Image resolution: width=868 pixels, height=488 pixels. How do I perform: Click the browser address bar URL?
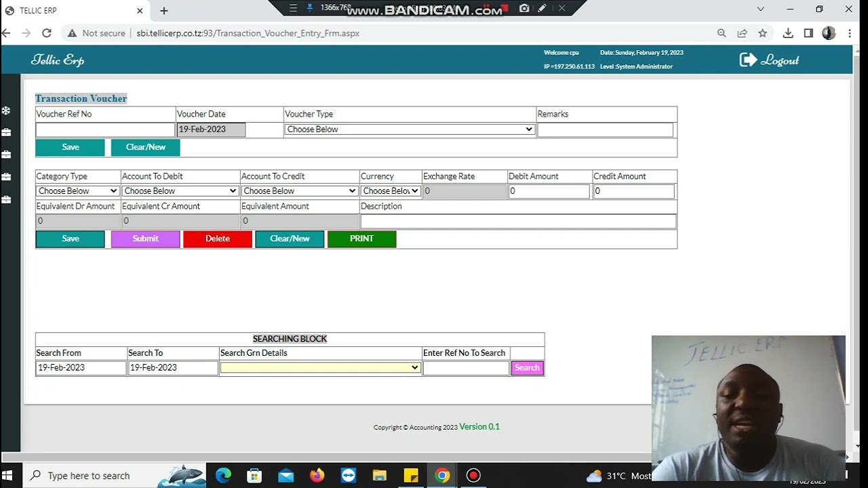point(248,33)
